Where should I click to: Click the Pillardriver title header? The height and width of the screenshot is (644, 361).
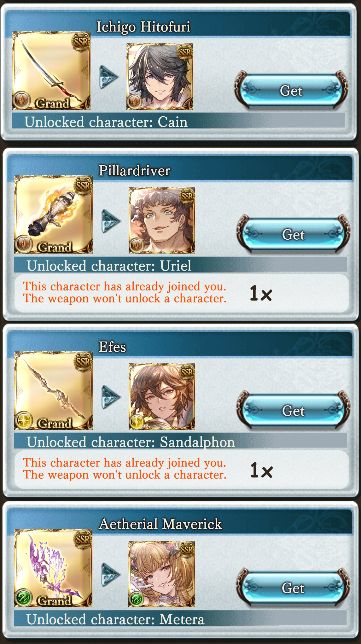click(x=135, y=171)
